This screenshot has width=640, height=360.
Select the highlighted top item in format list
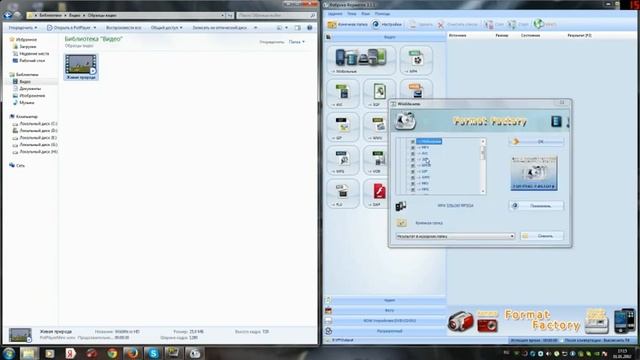(429, 141)
